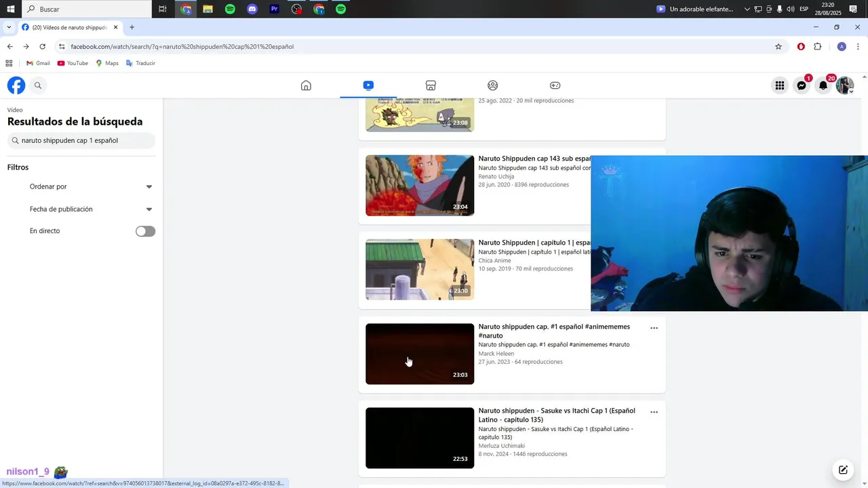The width and height of the screenshot is (868, 488).
Task: Open the account profile menu
Action: [x=845, y=85]
